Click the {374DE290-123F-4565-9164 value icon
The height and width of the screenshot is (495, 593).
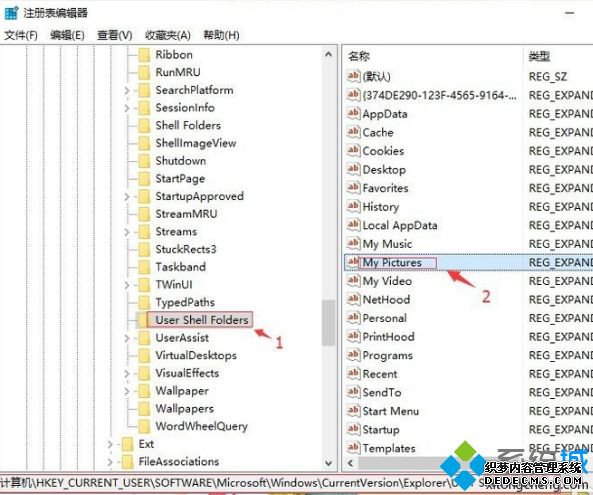pyautogui.click(x=353, y=95)
